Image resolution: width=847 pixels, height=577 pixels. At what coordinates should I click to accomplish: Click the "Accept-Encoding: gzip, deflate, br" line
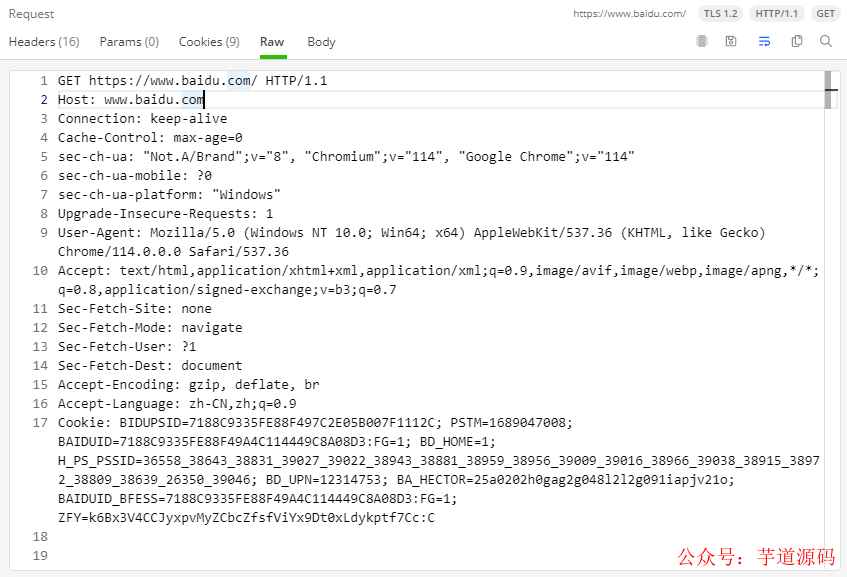click(x=189, y=384)
